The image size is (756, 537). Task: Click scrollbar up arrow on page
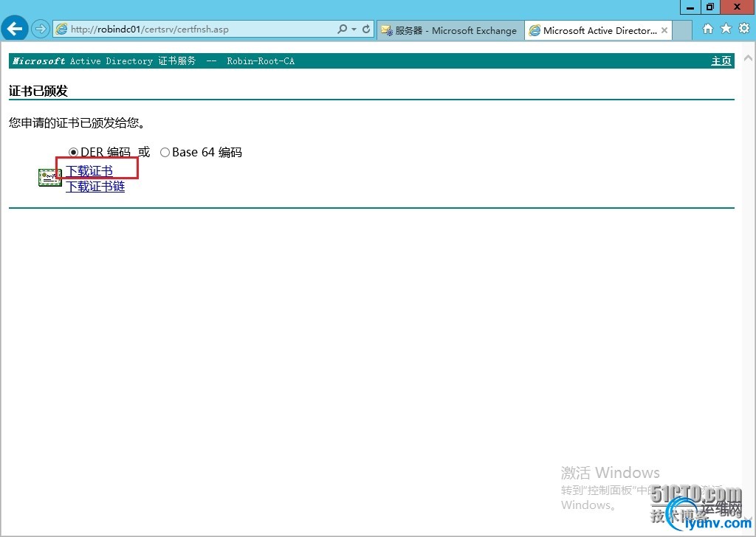point(749,58)
